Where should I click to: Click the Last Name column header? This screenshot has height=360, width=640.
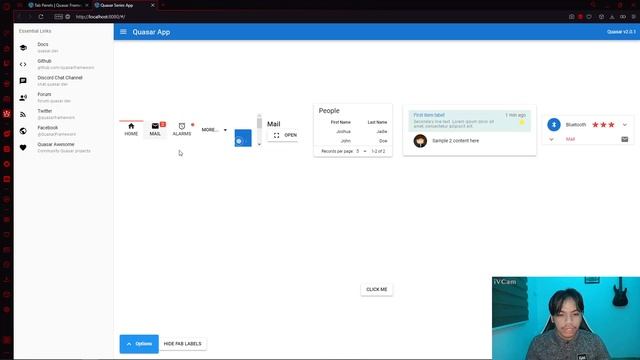tap(377, 122)
